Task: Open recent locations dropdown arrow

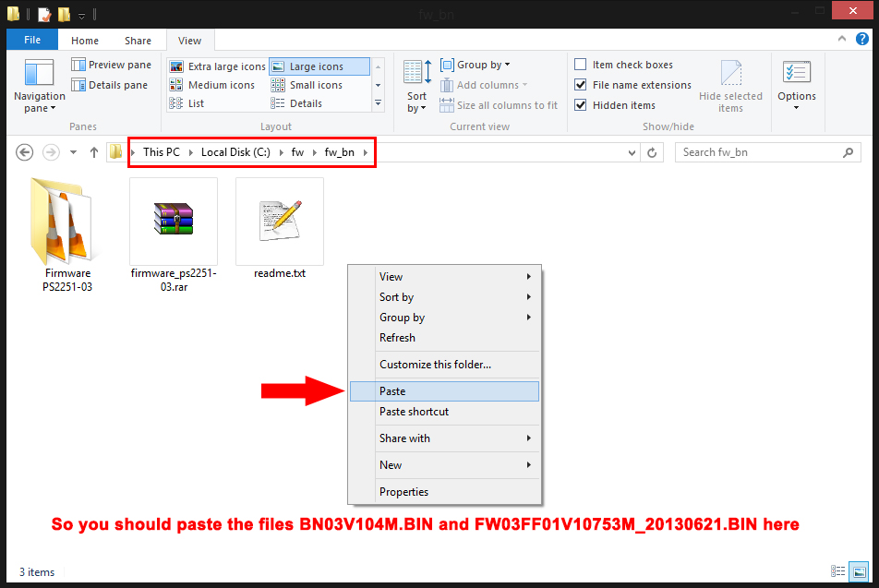Action: click(73, 152)
